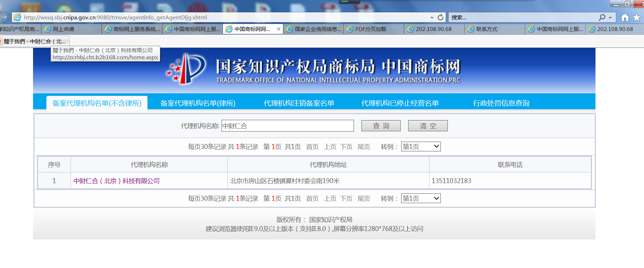Click the browser forward arrow button

click(x=4, y=17)
